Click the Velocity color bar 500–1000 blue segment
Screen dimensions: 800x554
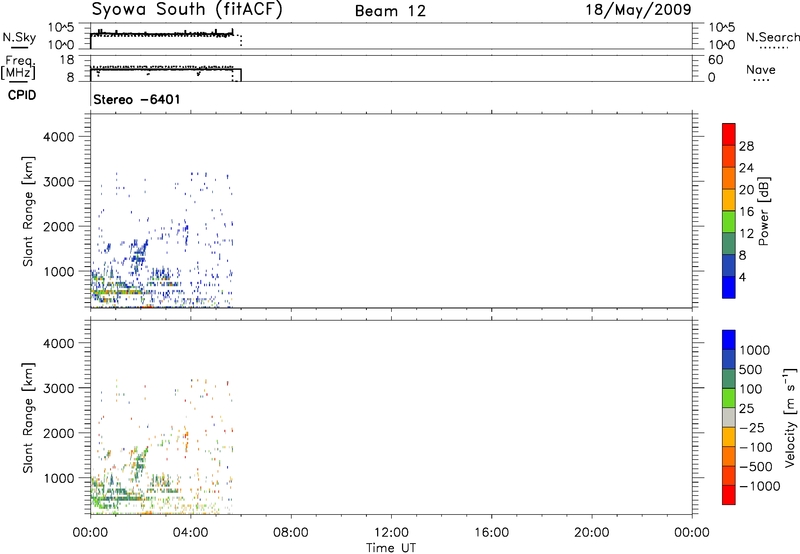click(729, 359)
